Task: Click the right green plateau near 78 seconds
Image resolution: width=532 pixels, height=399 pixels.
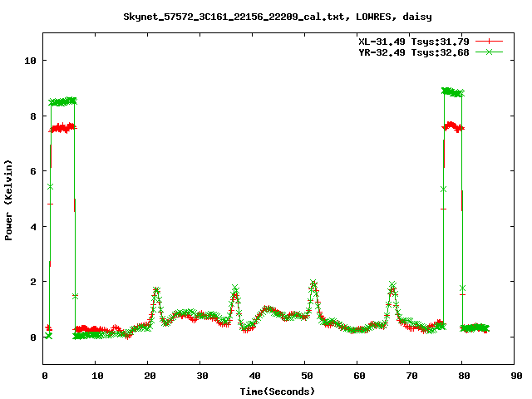Action: tap(452, 91)
